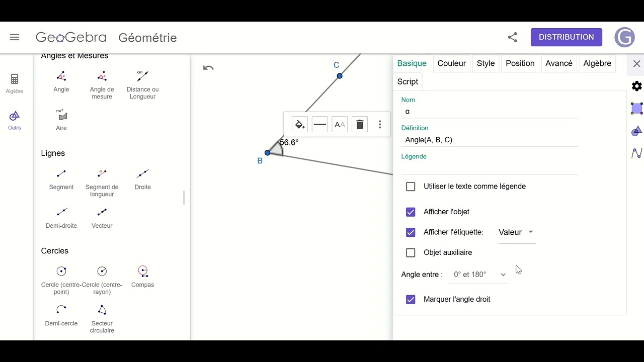Image resolution: width=644 pixels, height=362 pixels.
Task: Switch to the Avancé tab
Action: tap(559, 63)
